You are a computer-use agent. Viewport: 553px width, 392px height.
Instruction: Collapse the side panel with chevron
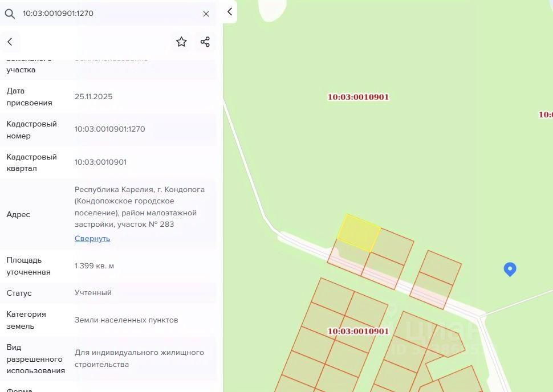pos(230,11)
